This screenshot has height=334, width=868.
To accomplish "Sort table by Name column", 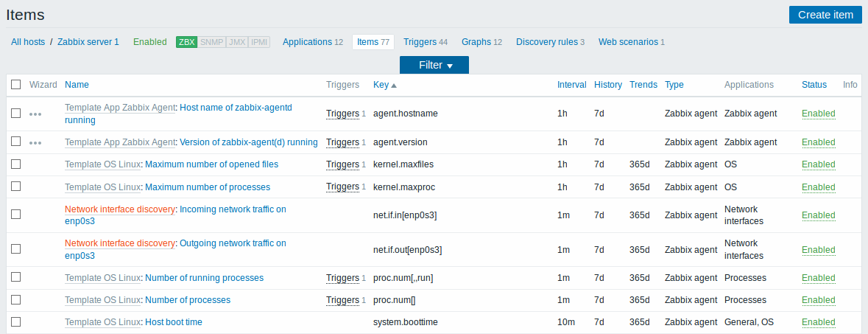I will pos(77,85).
